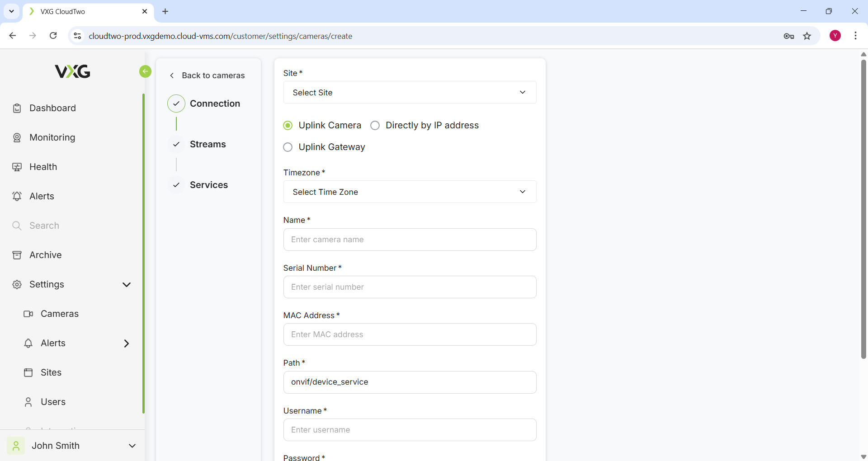Click the page vertical scrollbar

coord(863,208)
